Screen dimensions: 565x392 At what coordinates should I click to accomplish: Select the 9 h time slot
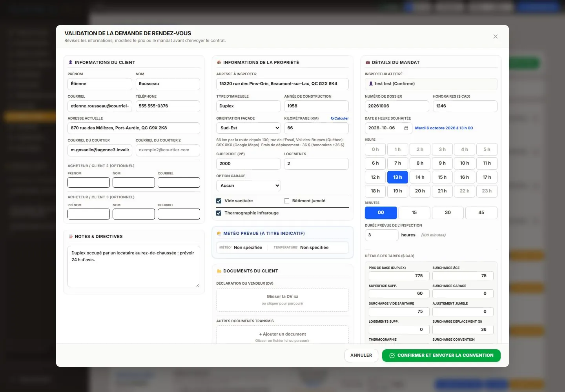tap(442, 163)
